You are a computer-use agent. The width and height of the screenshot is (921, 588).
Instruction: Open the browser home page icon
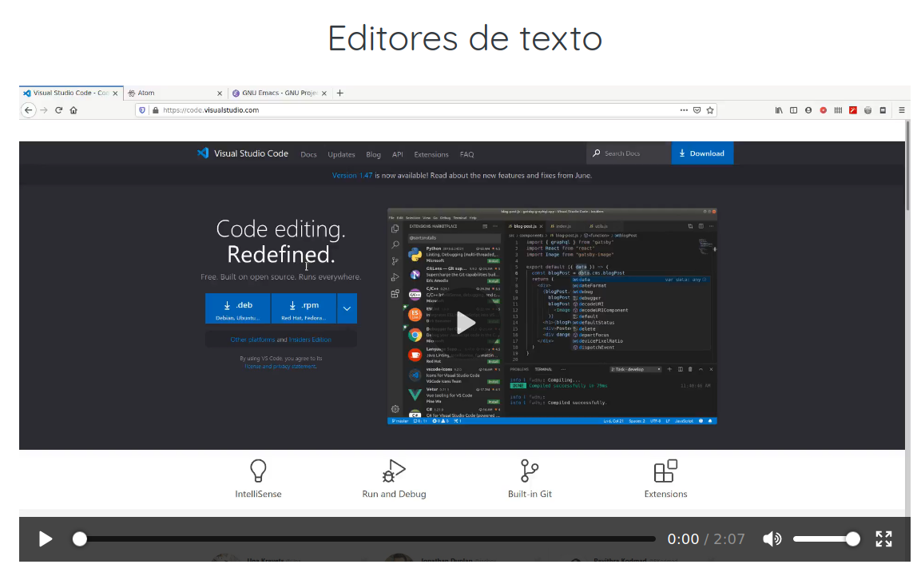[73, 109]
